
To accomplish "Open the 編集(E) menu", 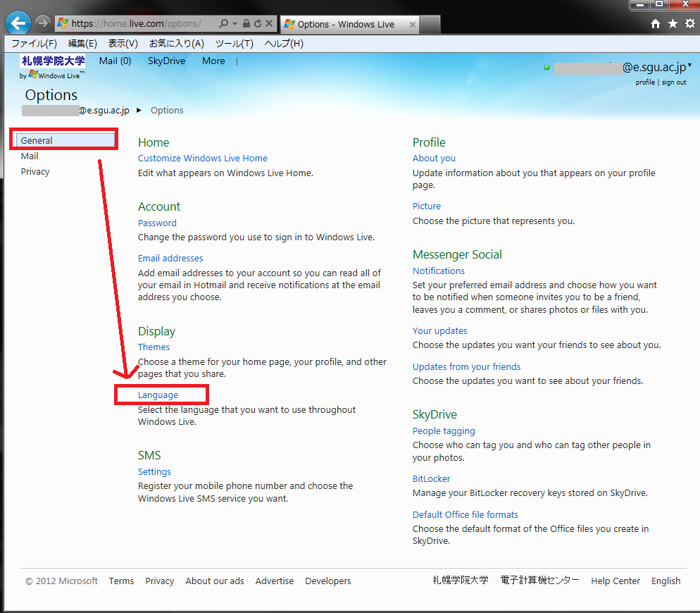I will [x=82, y=44].
